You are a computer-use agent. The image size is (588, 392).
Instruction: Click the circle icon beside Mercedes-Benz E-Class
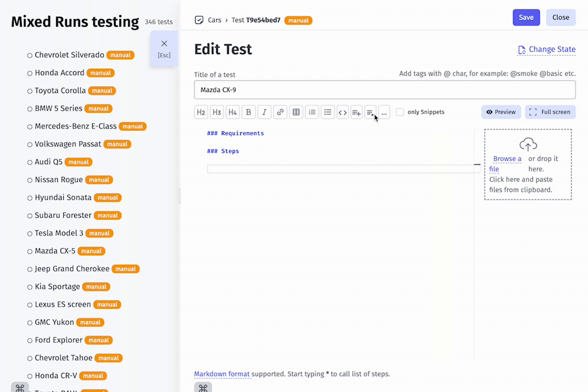29,127
